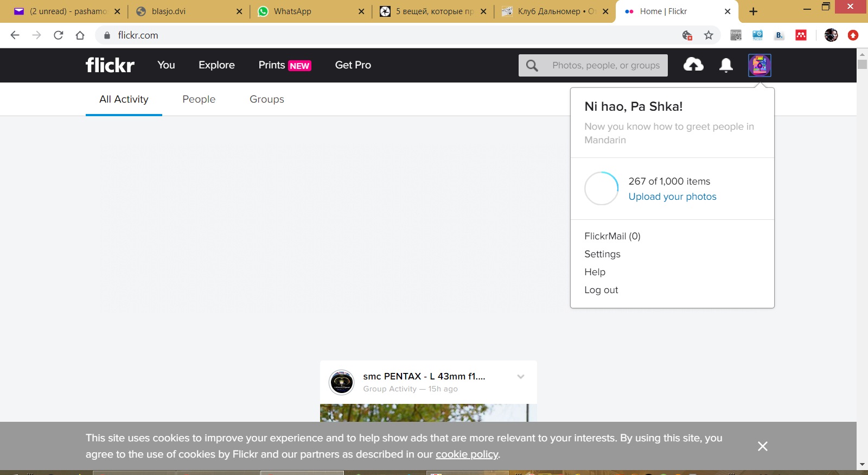
Task: Click the Flickr upload cloud icon
Action: click(693, 65)
